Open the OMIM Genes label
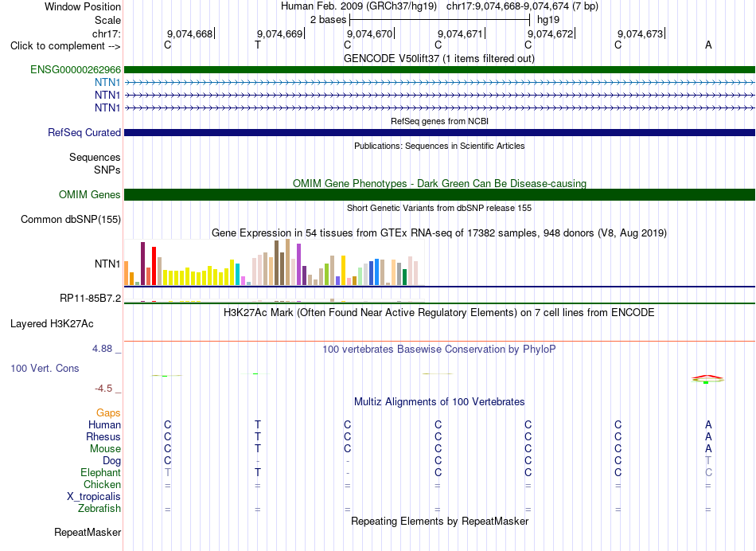This screenshot has height=551, width=756. (x=89, y=194)
